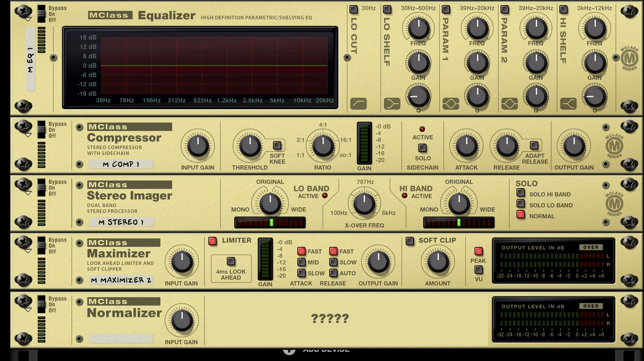Click the Param 2 bell curve icon
This screenshot has height=361, width=644.
click(509, 103)
